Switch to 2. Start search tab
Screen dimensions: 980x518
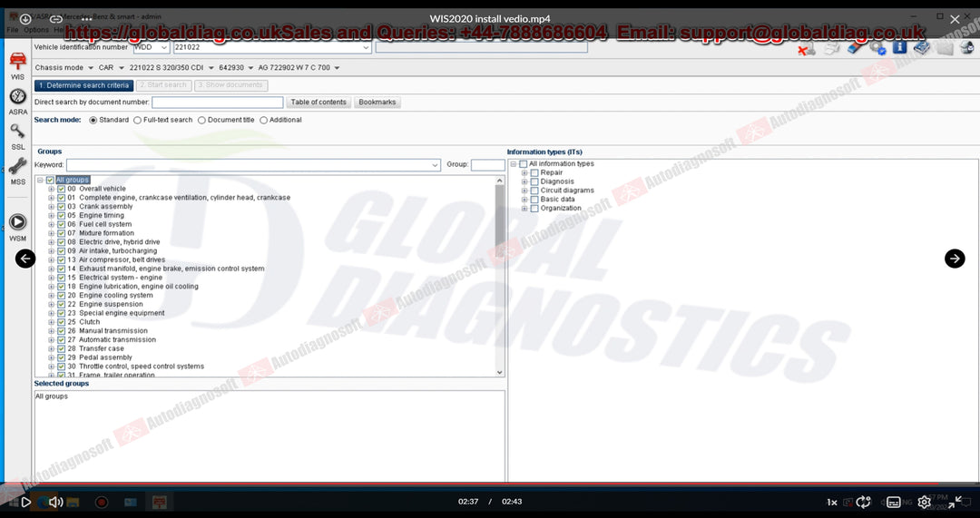[x=163, y=85]
